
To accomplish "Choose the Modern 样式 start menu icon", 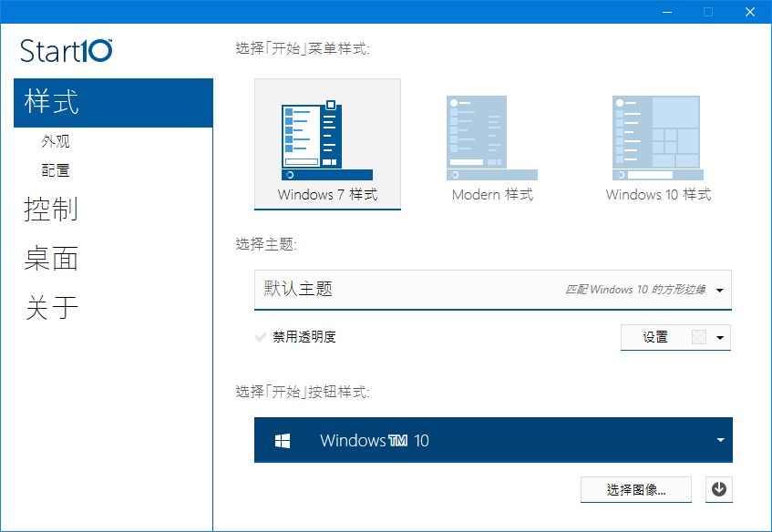I will click(x=491, y=138).
